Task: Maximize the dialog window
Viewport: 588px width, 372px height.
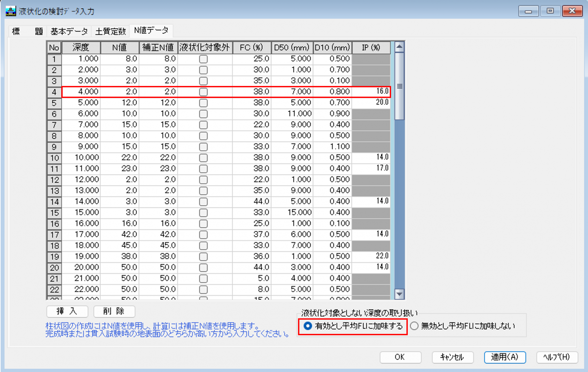Action: coord(550,11)
